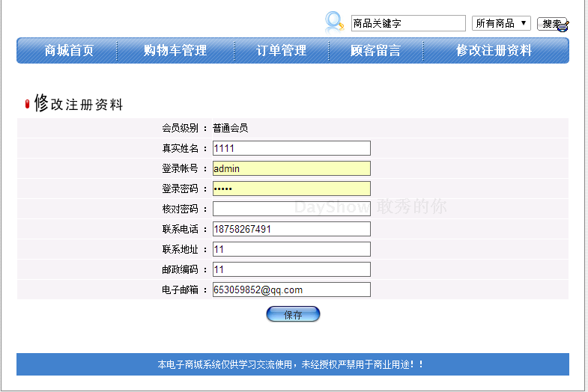Click the 修改注册资料 page heading

click(79, 103)
